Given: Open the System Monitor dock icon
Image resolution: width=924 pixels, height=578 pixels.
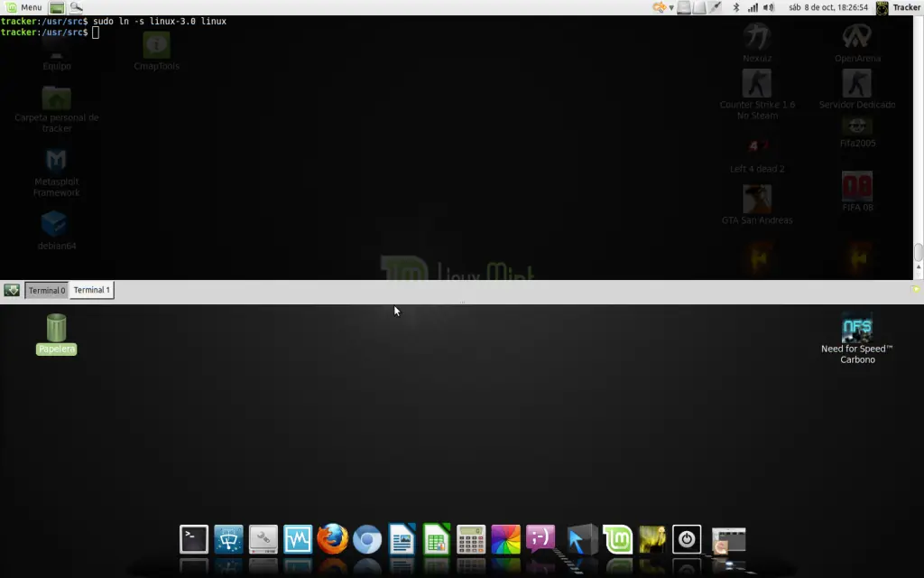Looking at the screenshot, I should pyautogui.click(x=298, y=539).
